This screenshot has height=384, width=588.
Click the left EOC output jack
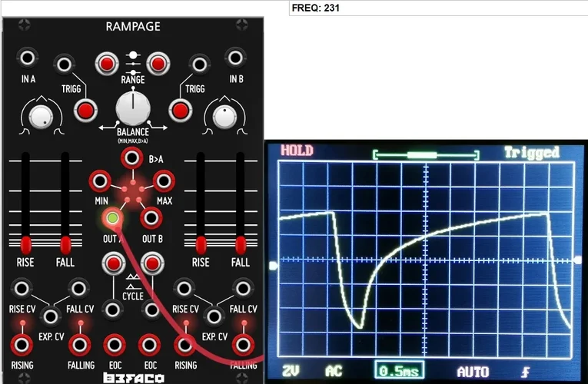coord(115,345)
